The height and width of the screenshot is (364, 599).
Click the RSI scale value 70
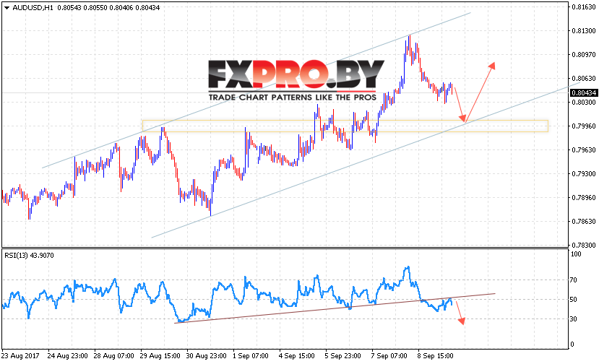pyautogui.click(x=574, y=280)
